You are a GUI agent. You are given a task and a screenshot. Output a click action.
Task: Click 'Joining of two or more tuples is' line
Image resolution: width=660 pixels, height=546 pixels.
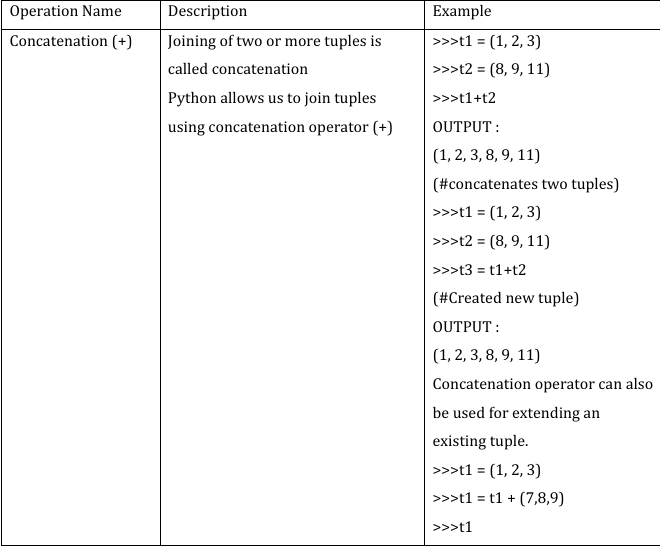(x=274, y=41)
